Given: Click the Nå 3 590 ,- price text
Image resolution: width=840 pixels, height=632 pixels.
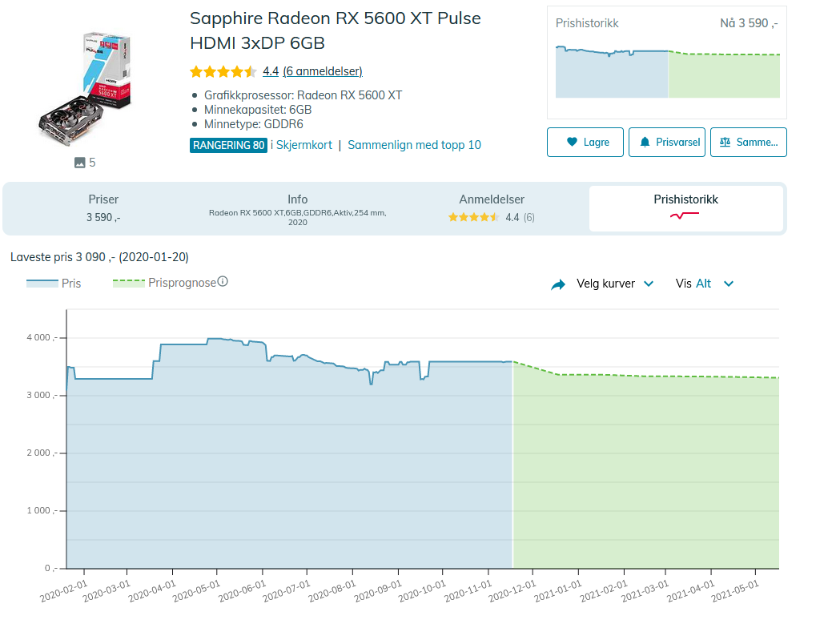Looking at the screenshot, I should 749,23.
